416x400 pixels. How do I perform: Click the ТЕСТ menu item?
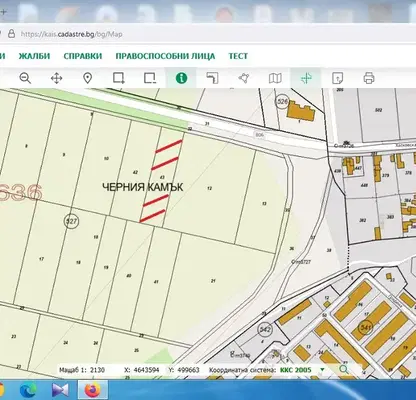(x=238, y=56)
